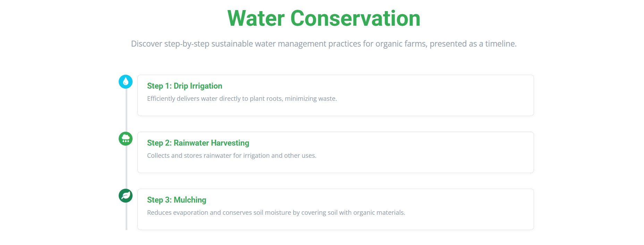This screenshot has height=245, width=644.
Task: Click the leaf icon beside Mulching
Action: pos(126,196)
